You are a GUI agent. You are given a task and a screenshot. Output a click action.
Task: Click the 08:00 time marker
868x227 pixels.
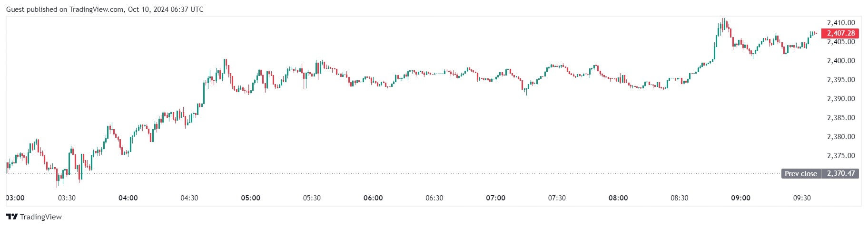pos(618,198)
